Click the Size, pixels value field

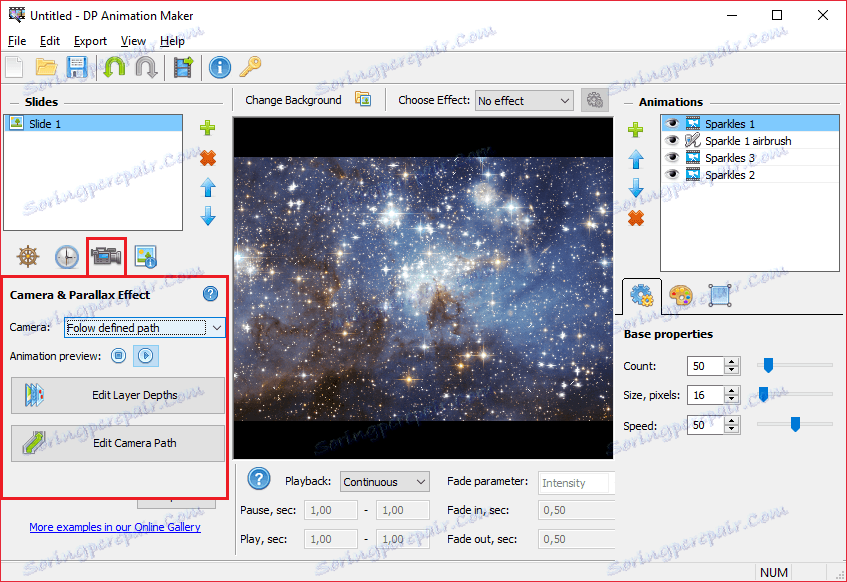point(705,395)
